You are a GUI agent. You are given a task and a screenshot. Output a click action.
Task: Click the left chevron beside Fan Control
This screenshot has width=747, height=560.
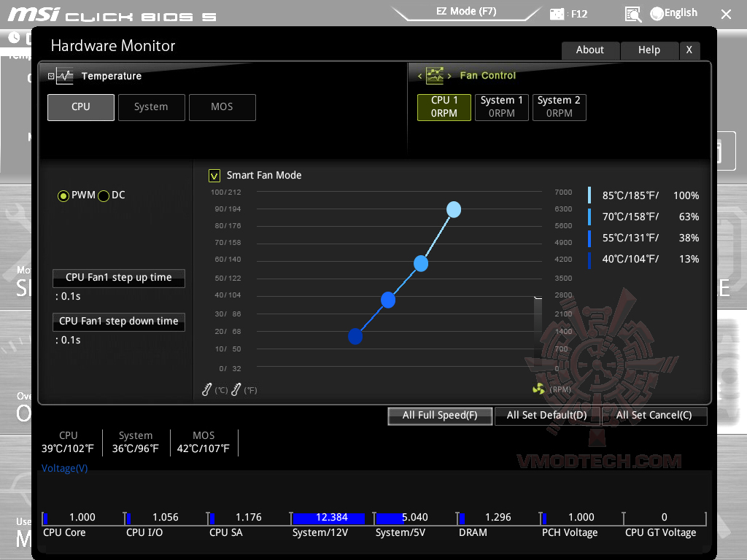click(419, 75)
